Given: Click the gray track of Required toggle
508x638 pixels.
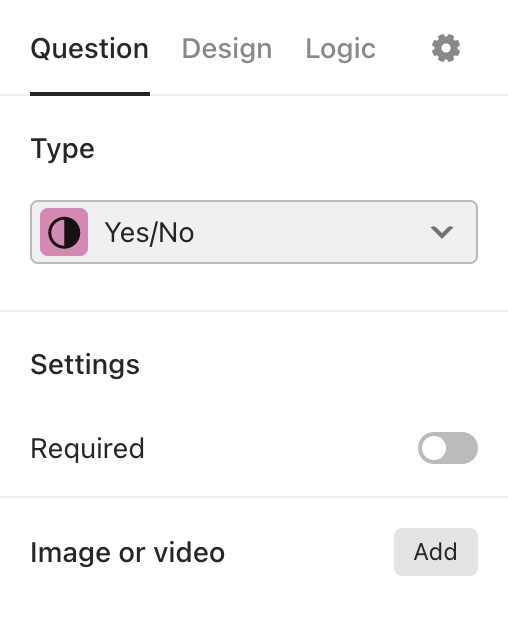Looking at the screenshot, I should [x=463, y=448].
